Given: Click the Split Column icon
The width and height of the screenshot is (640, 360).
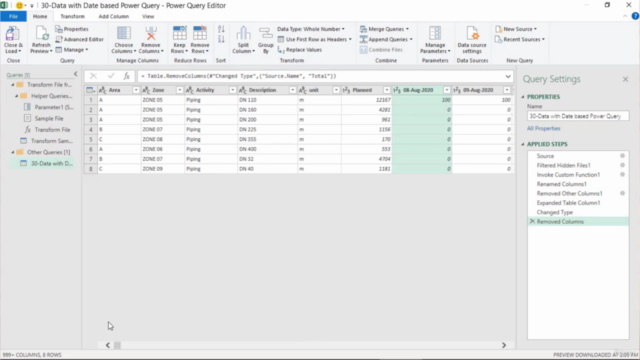Looking at the screenshot, I should coord(243,34).
